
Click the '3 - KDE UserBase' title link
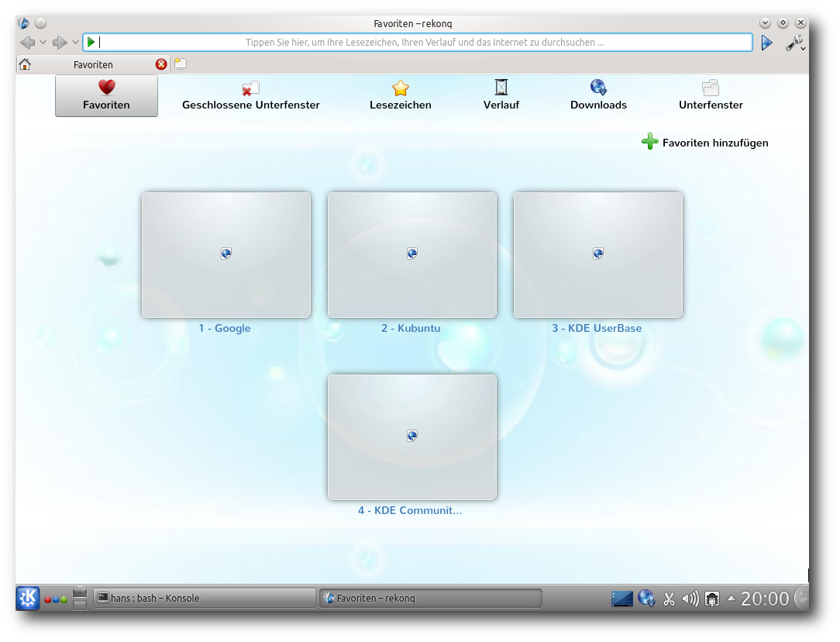(597, 328)
